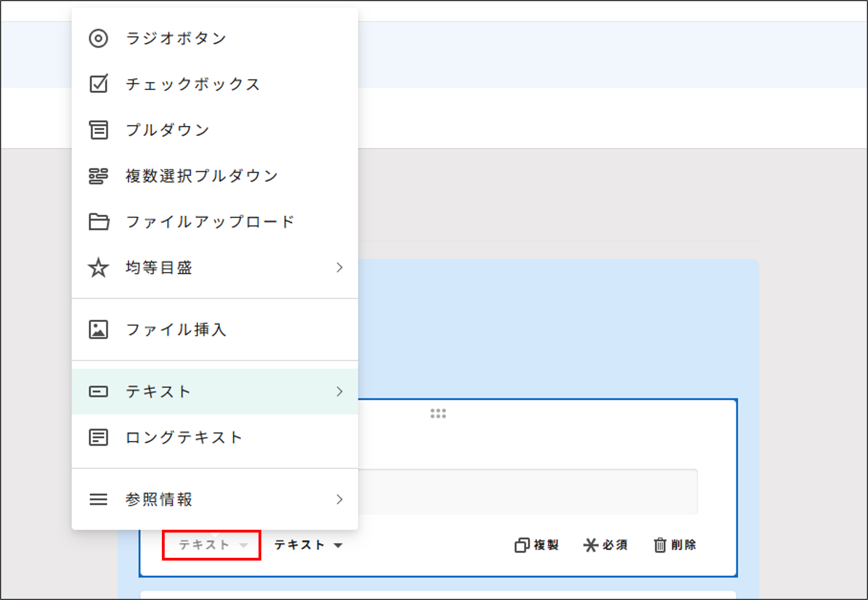Click the 複数選択プルダウン icon
Screen dimensions: 868x600
pyautogui.click(x=98, y=175)
